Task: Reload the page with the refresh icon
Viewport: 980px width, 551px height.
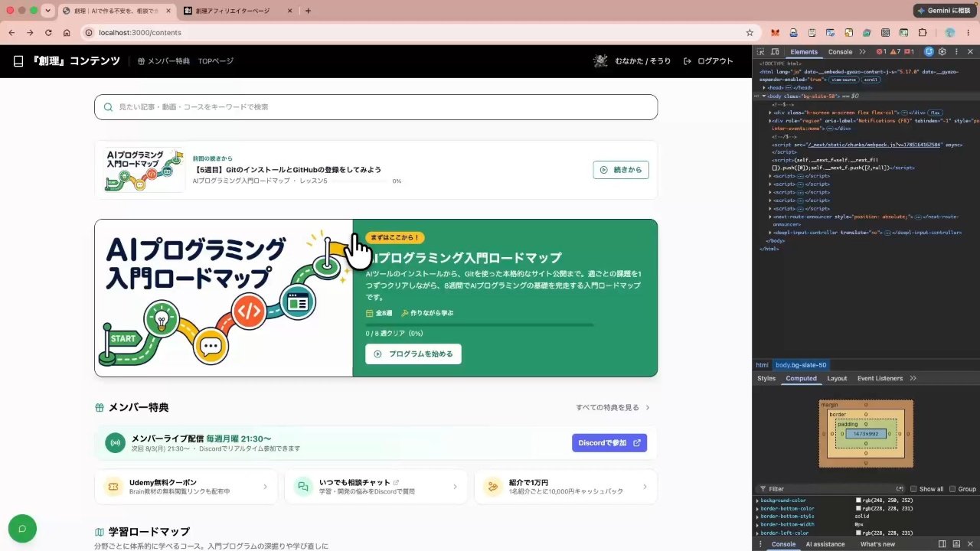Action: click(48, 33)
